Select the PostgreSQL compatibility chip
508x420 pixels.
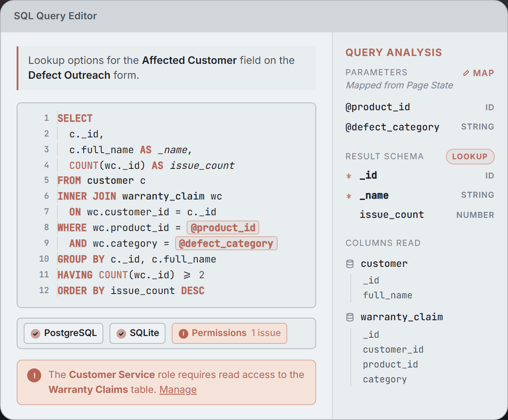[63, 333]
